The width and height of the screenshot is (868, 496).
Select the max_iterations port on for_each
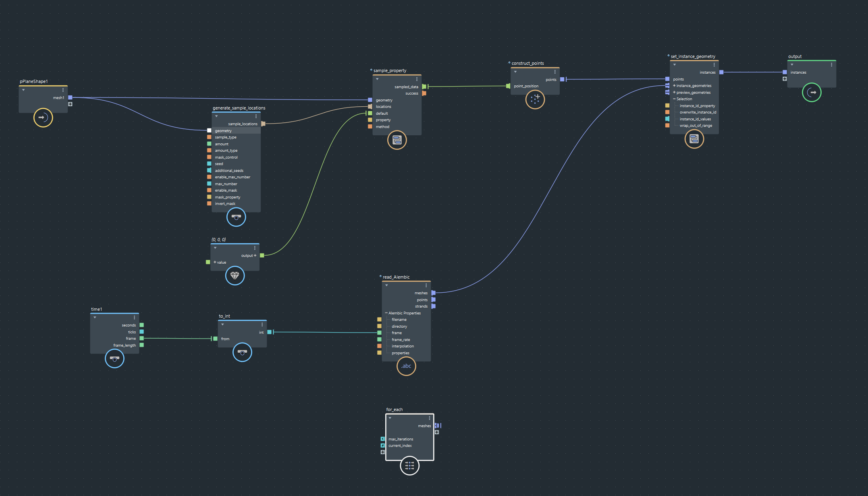[x=382, y=439]
